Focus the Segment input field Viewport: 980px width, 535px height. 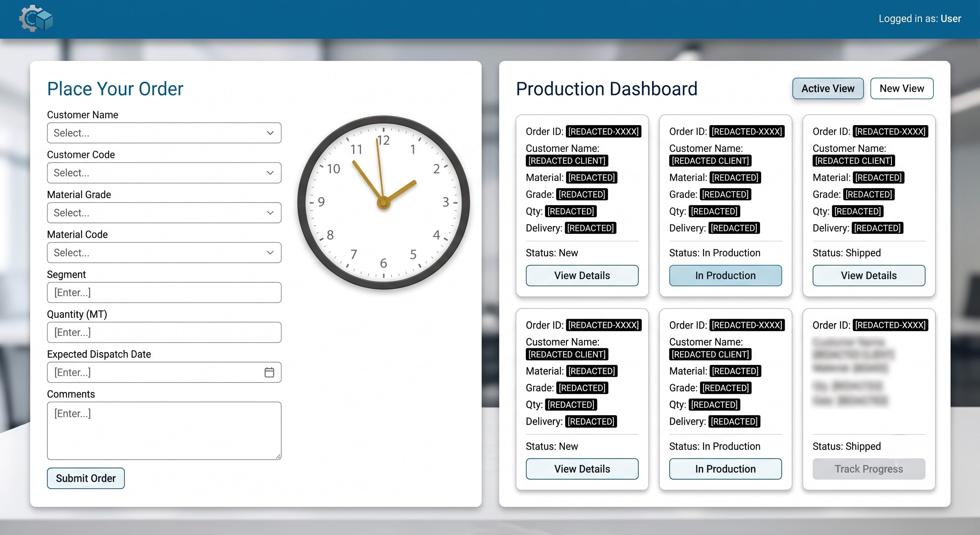click(x=164, y=293)
